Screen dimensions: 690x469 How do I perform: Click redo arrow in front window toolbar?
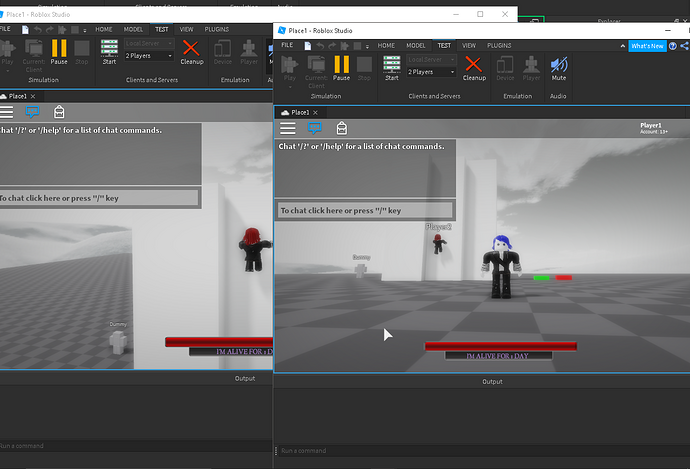(332, 46)
